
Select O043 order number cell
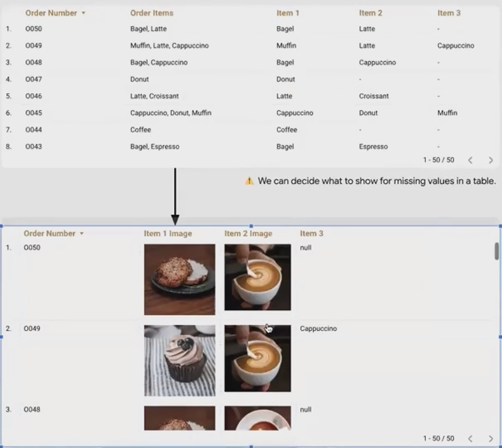[34, 147]
